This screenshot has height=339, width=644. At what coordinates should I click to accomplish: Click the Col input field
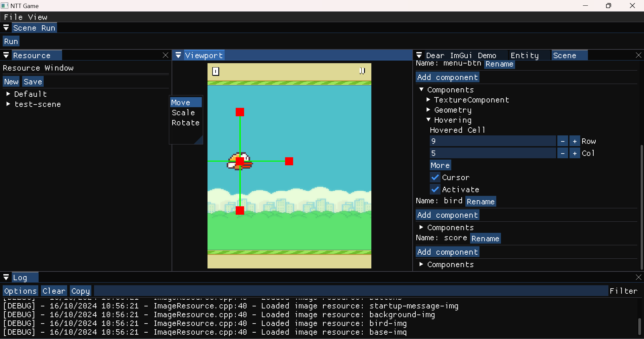(493, 153)
